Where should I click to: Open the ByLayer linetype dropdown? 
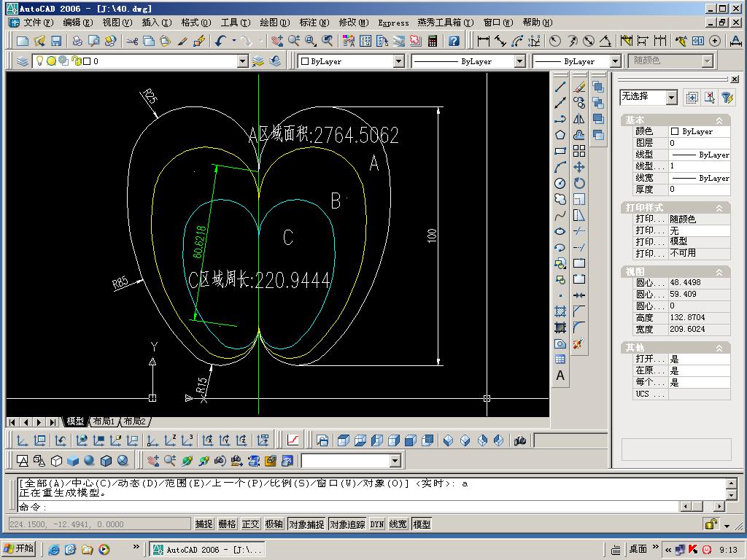(519, 61)
